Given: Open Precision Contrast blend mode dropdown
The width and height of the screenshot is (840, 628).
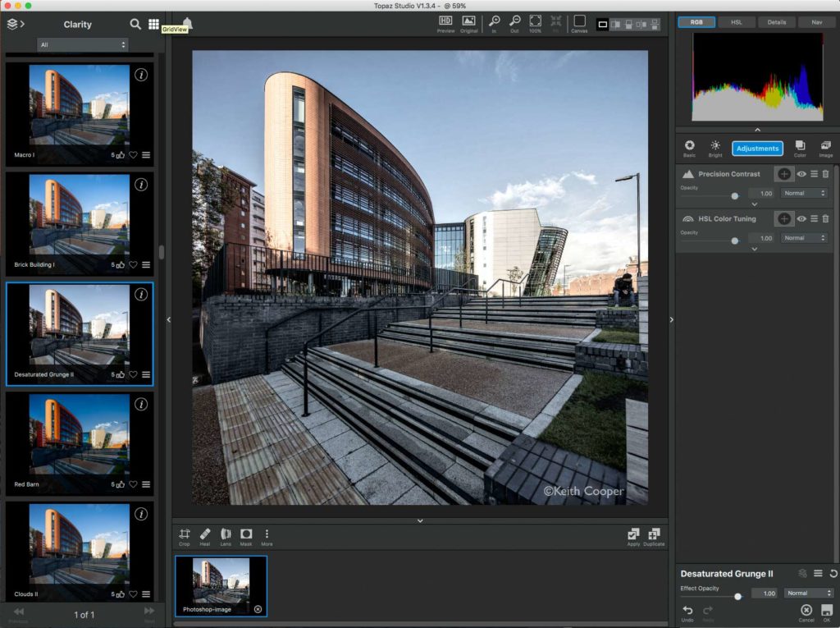Looking at the screenshot, I should pos(804,193).
